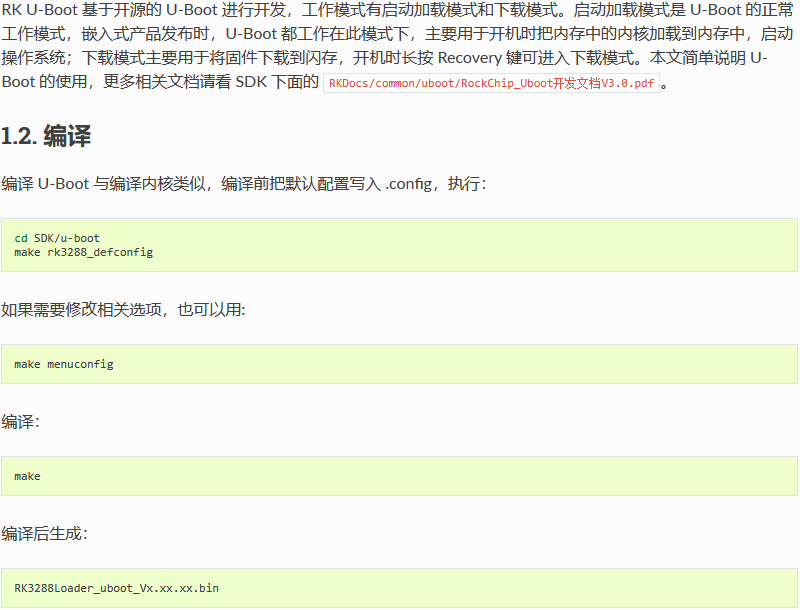The image size is (800, 610).
Task: Click the code block containing only 'make'
Action: (x=399, y=476)
